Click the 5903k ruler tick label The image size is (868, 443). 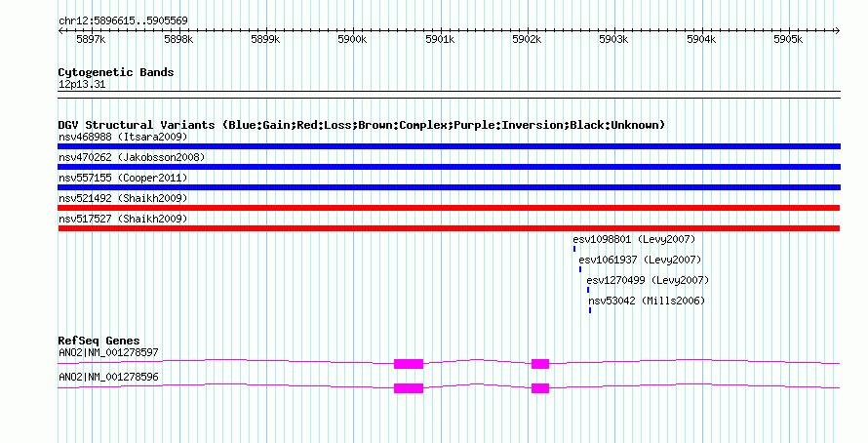coord(613,39)
